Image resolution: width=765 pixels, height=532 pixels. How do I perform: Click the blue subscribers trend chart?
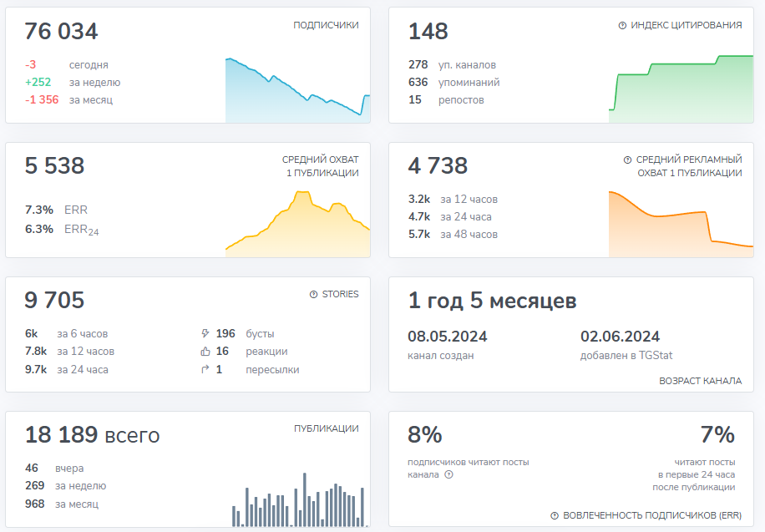(x=297, y=90)
